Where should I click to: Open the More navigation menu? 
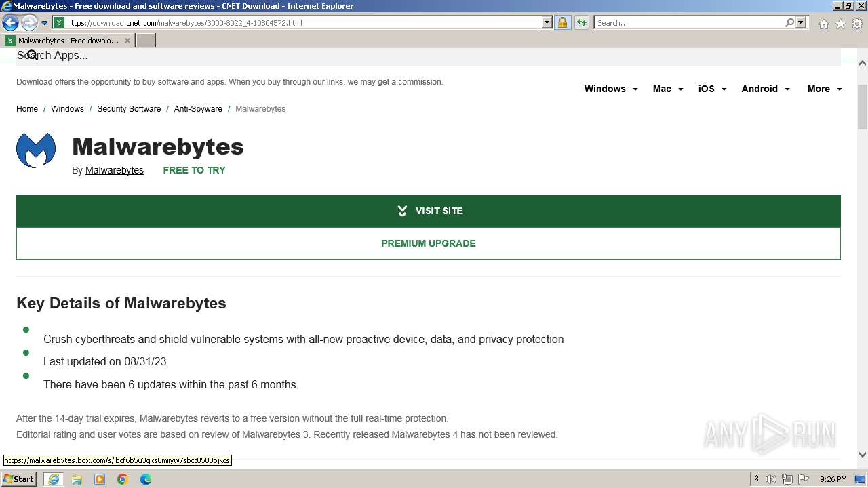coord(825,89)
